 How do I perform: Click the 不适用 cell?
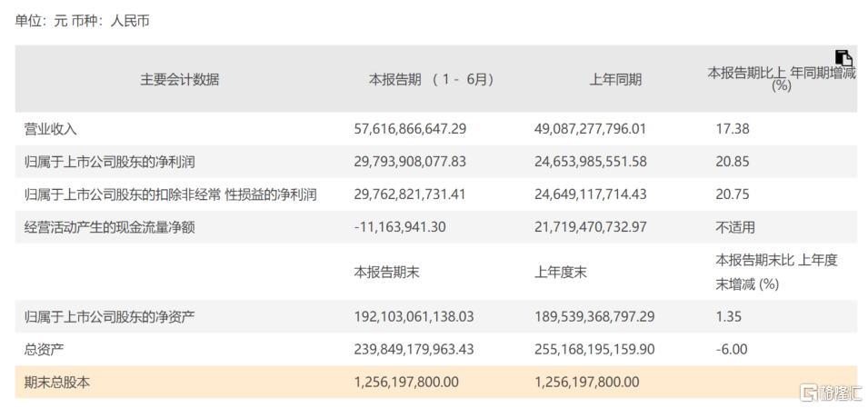(x=735, y=227)
